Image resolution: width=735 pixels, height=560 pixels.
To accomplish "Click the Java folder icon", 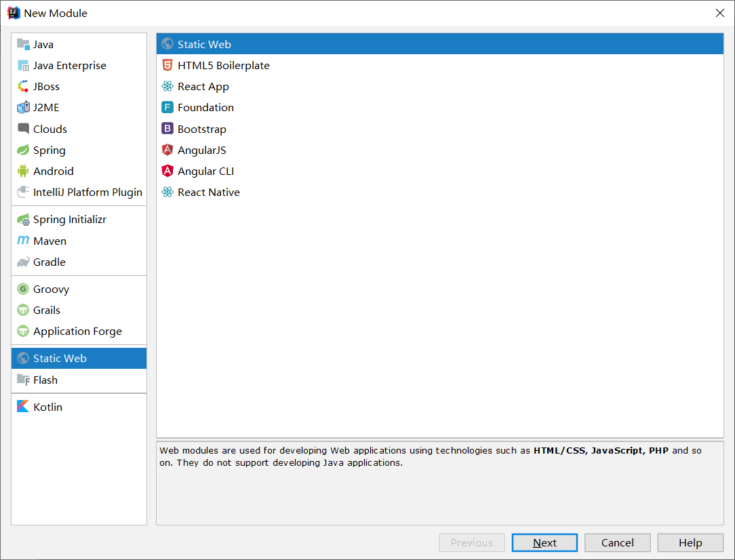I will 23,44.
